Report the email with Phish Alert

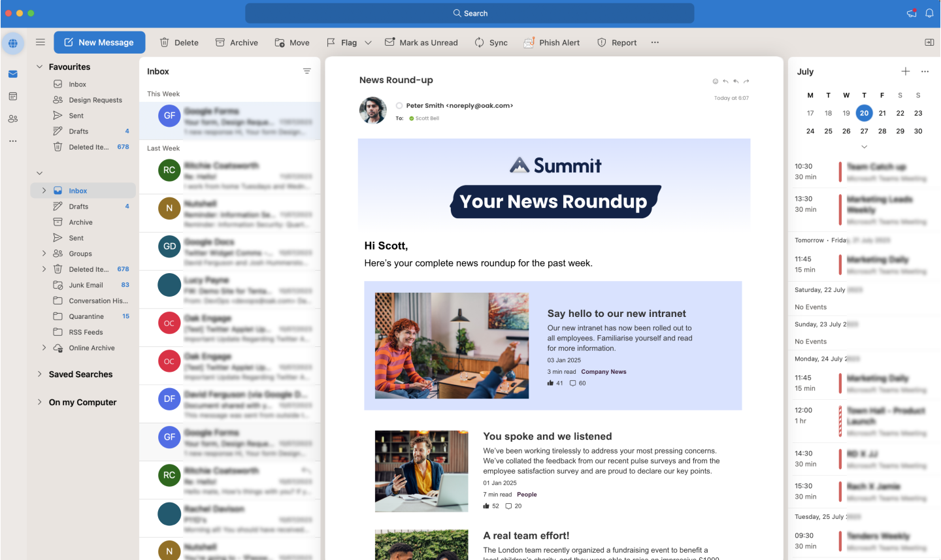tap(552, 42)
